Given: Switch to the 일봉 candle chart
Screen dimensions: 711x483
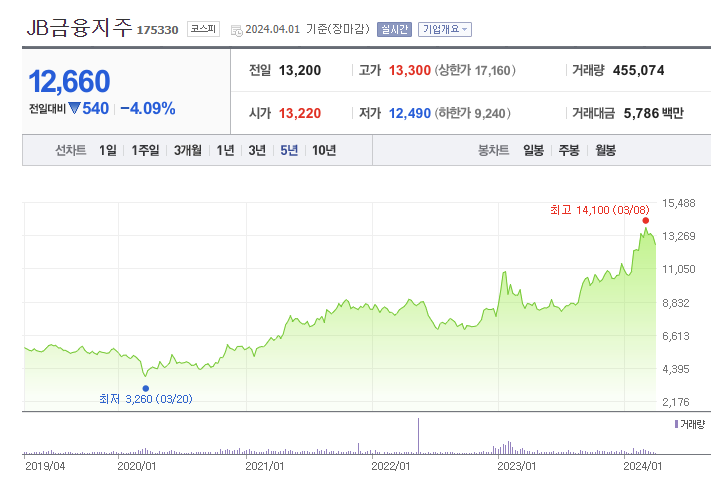Looking at the screenshot, I should (533, 150).
